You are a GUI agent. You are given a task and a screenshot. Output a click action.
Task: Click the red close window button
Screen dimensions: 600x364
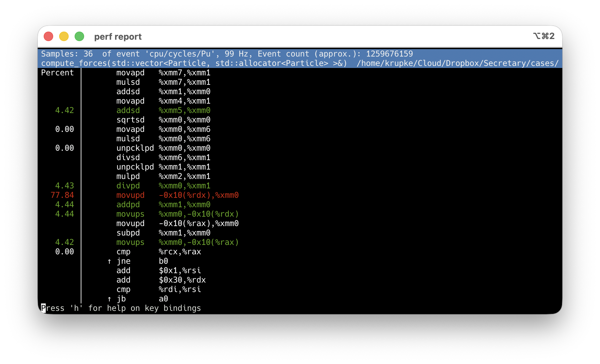click(x=48, y=36)
